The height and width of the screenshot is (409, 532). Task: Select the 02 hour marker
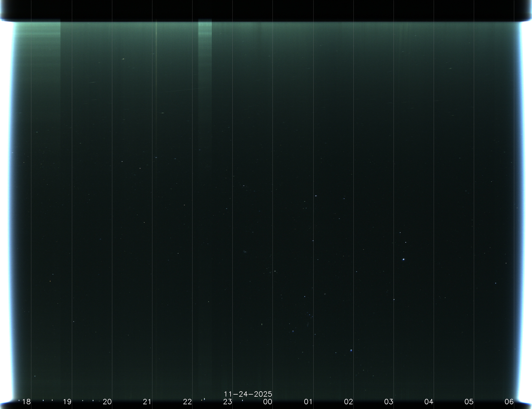(348, 402)
